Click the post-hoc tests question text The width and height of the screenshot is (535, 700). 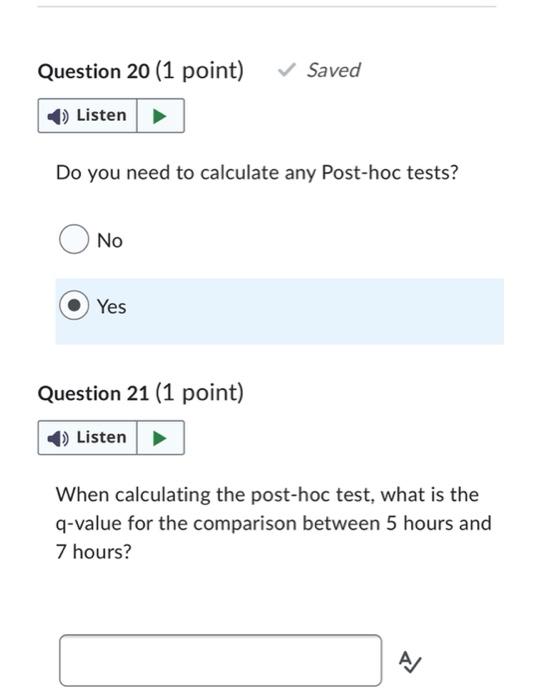click(257, 173)
